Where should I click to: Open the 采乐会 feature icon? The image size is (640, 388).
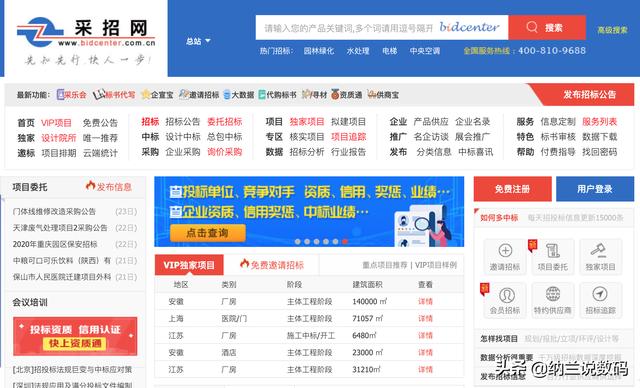[x=61, y=95]
